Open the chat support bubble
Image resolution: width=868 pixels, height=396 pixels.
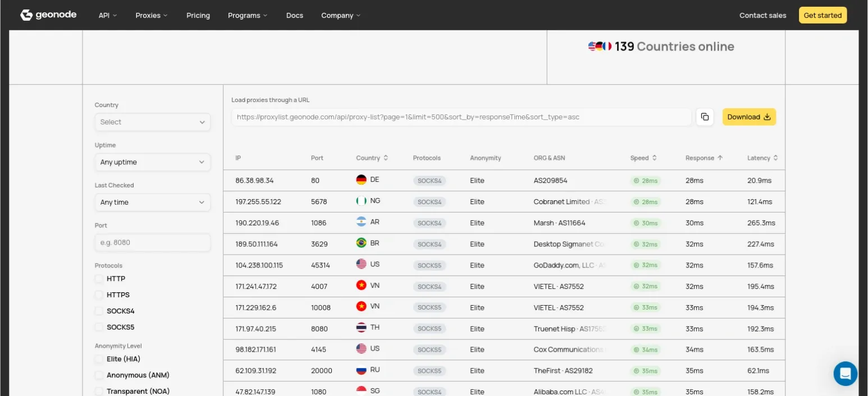tap(845, 374)
